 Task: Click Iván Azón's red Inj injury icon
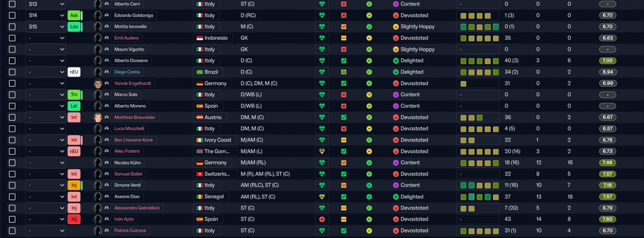74,219
